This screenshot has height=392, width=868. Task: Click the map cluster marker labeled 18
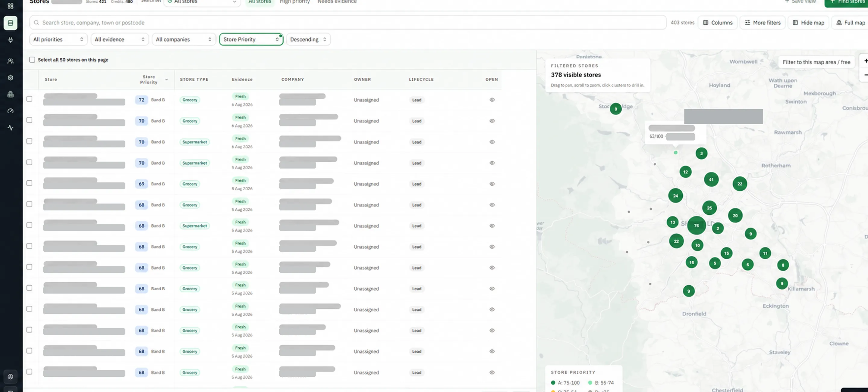coord(691,263)
